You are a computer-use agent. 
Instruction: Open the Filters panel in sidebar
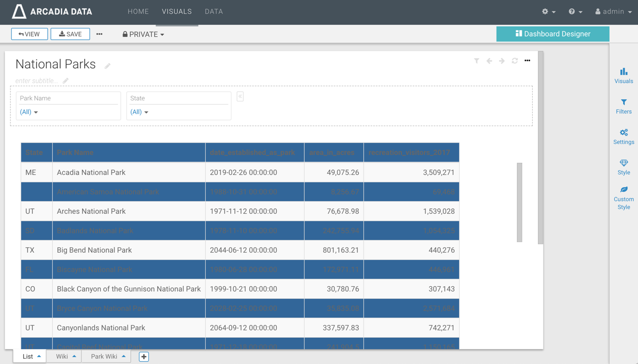point(623,106)
